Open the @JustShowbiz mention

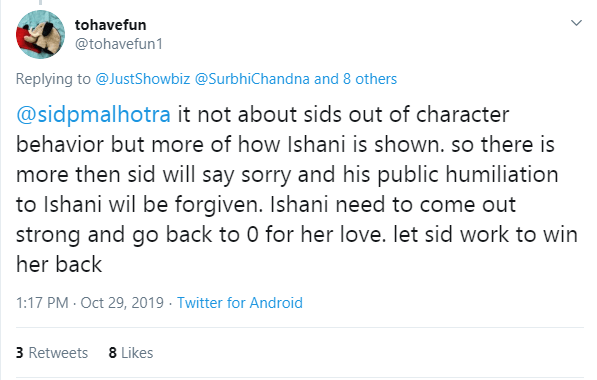[x=142, y=79]
